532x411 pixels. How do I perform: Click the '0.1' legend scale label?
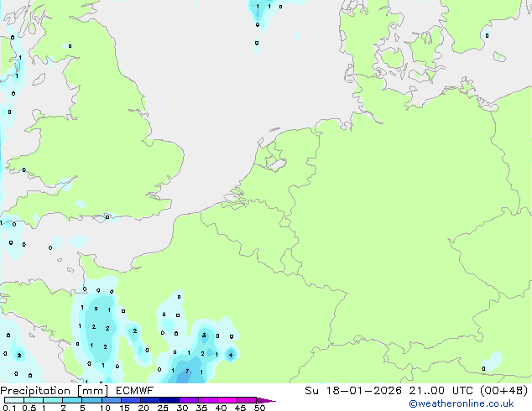pyautogui.click(x=9, y=408)
